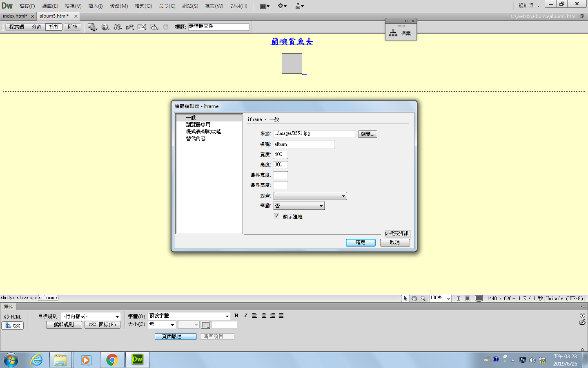Viewport: 588px width, 368px height.
Task: Click the Preview in Browser globe icon
Action: pyautogui.click(x=105, y=27)
